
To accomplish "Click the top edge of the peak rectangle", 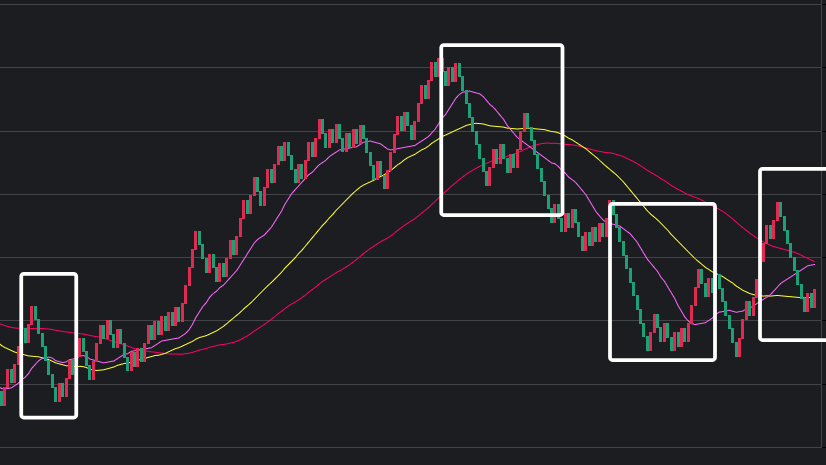I will [502, 46].
